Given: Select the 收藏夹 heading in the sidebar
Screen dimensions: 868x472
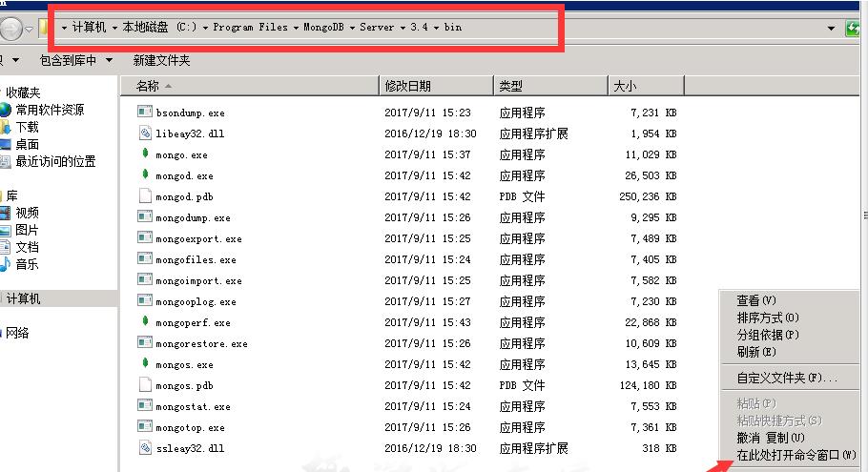Looking at the screenshot, I should click(23, 92).
